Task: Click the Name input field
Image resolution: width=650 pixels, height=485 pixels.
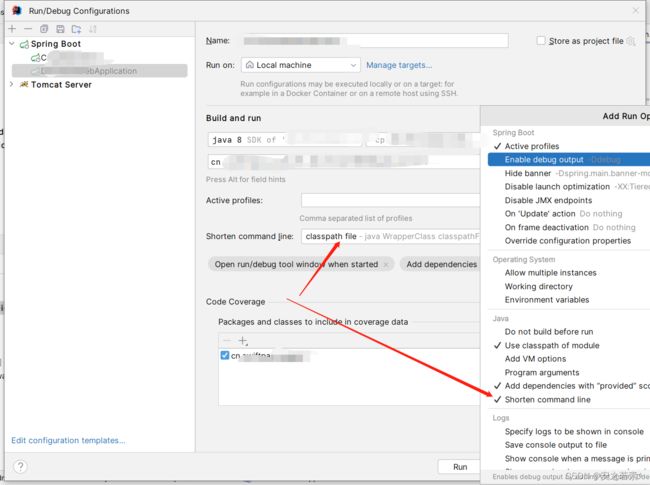Action: point(375,41)
